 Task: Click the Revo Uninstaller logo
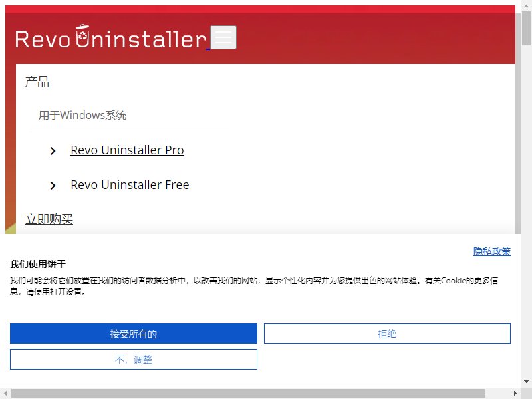[x=111, y=37]
